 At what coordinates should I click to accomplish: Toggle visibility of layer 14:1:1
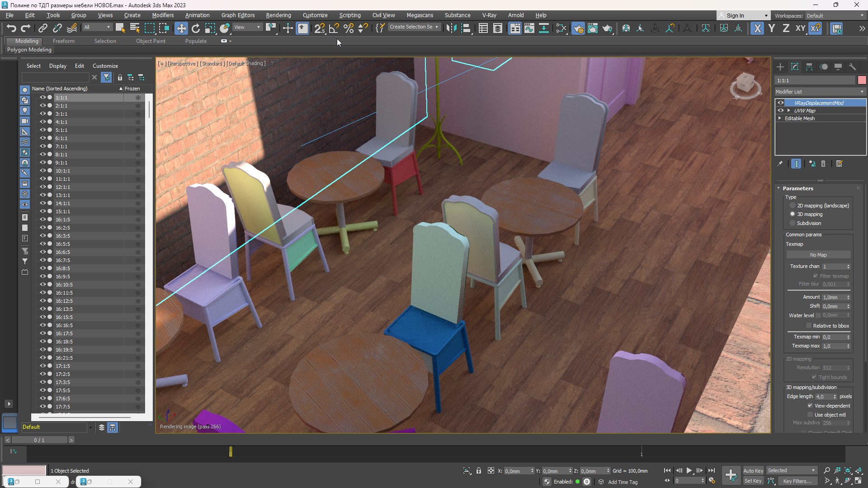pos(42,203)
